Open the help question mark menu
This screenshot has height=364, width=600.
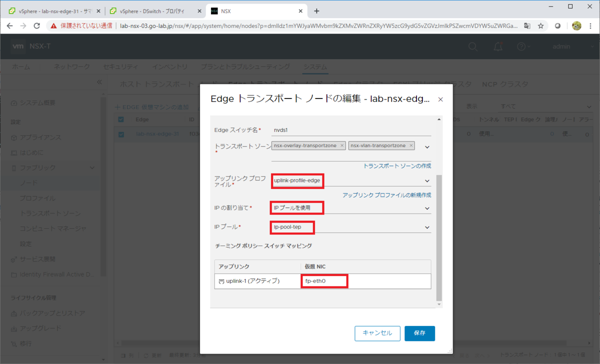tap(523, 46)
